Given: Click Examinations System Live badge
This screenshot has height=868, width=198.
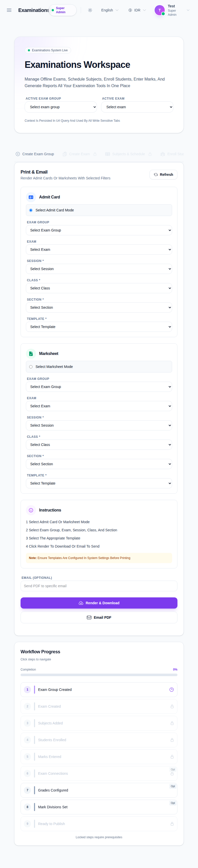Looking at the screenshot, I should 48,50.
